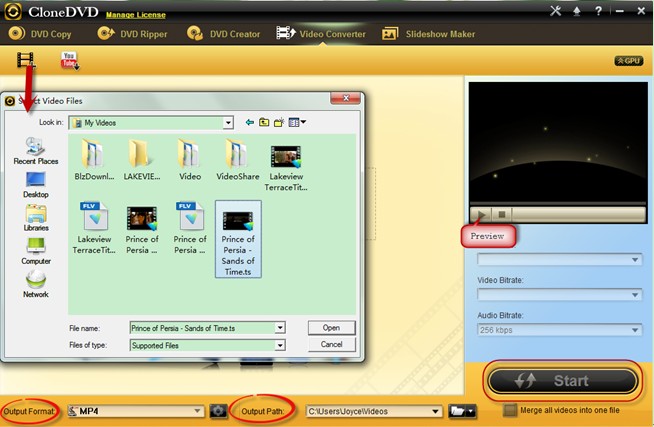Image resolution: width=654 pixels, height=427 pixels.
Task: Play the preview video
Action: tap(481, 214)
